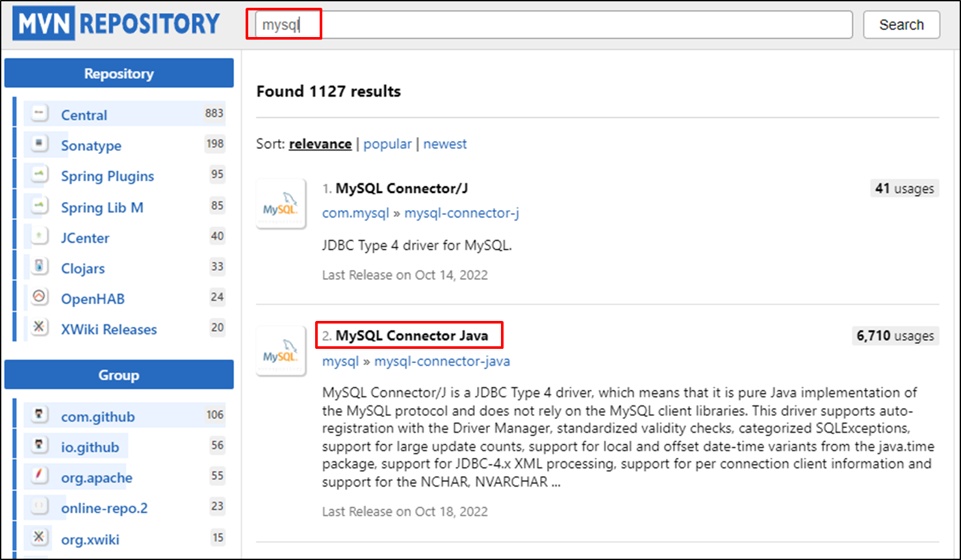Click the org.apache feather icon
Viewport: 961px width, 560px height.
[x=40, y=476]
